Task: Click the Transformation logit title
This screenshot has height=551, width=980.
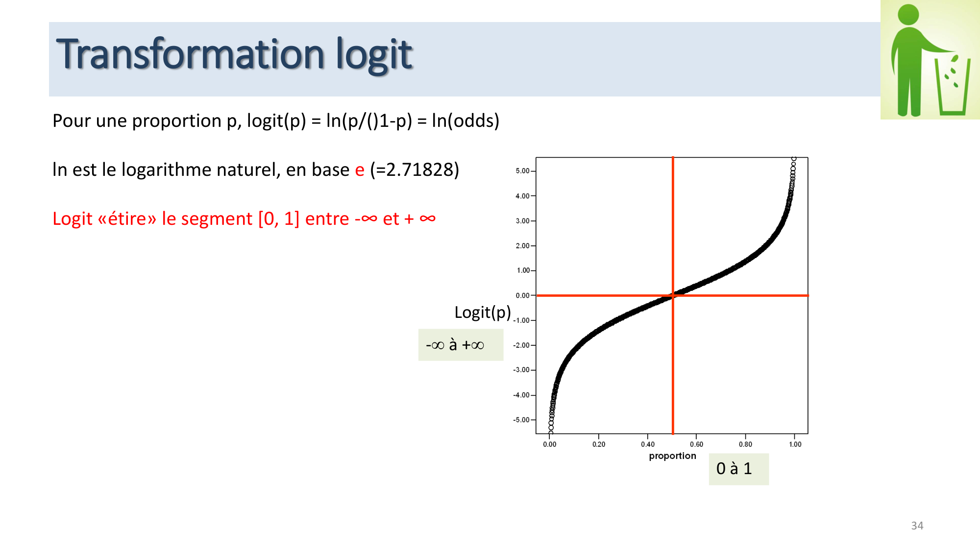Action: (x=234, y=54)
